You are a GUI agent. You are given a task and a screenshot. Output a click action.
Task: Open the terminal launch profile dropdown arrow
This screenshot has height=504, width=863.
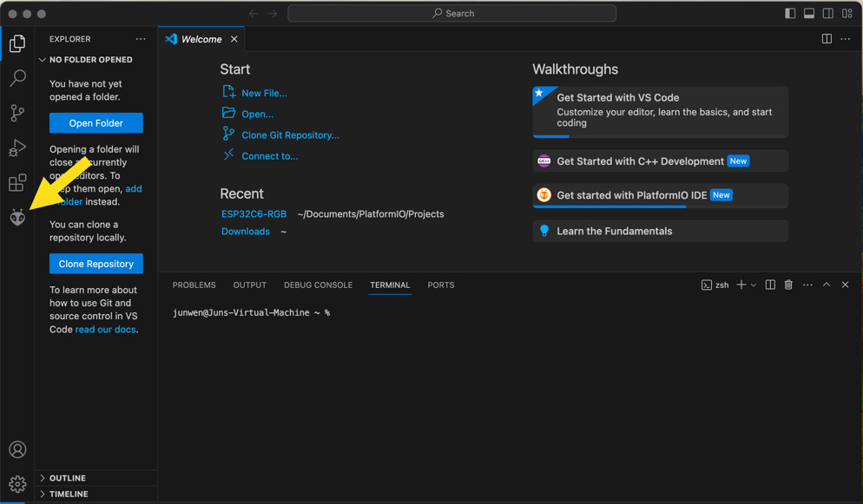(x=754, y=285)
